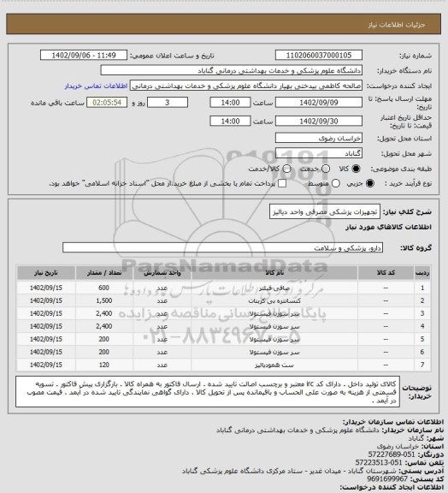Screen dimensions: 448x493
Task: Click the announcement date field 1402/09/06 - 11:49
Action: click(x=84, y=56)
